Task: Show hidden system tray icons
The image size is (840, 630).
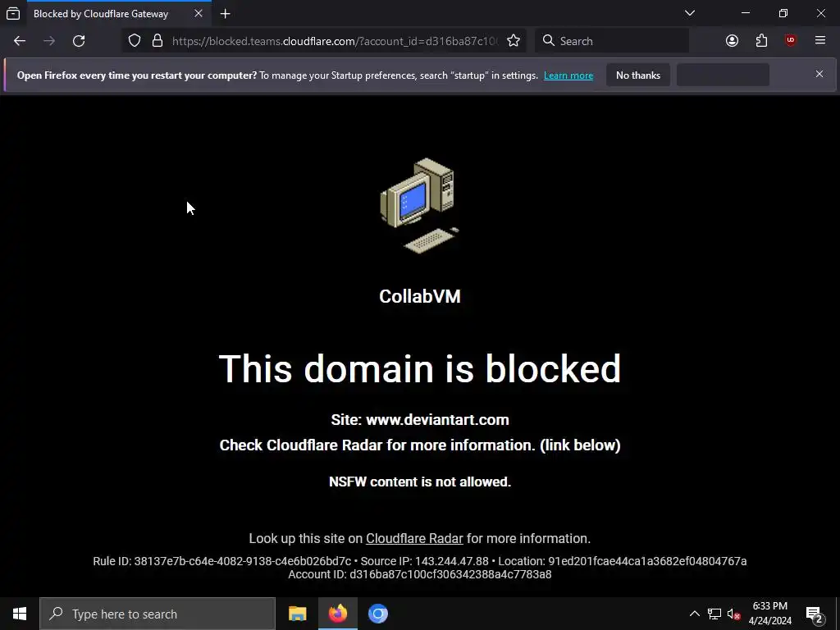Action: pyautogui.click(x=694, y=614)
